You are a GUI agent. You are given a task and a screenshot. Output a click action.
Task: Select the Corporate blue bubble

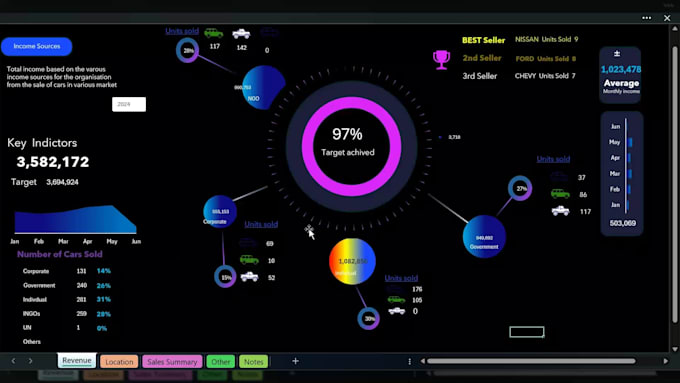coord(220,212)
